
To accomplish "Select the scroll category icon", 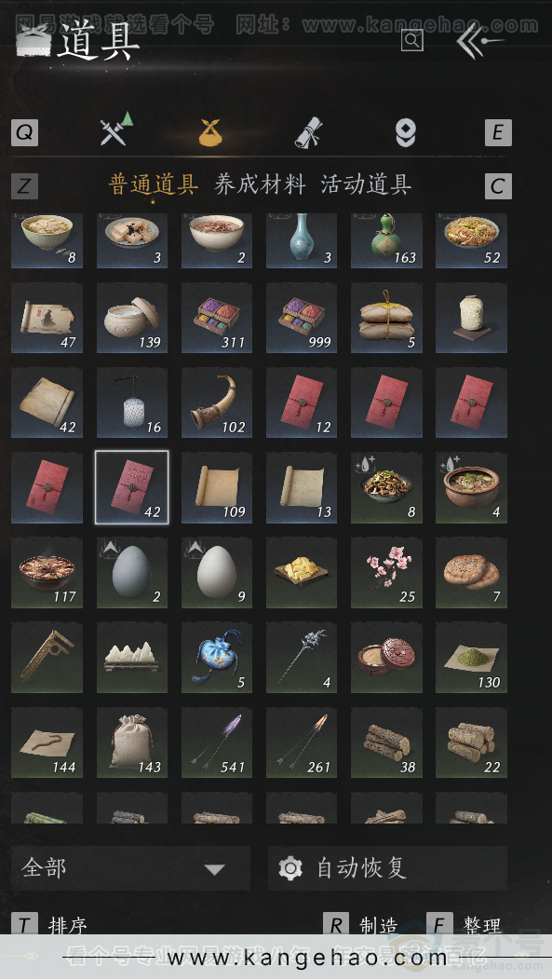I will coord(308,132).
